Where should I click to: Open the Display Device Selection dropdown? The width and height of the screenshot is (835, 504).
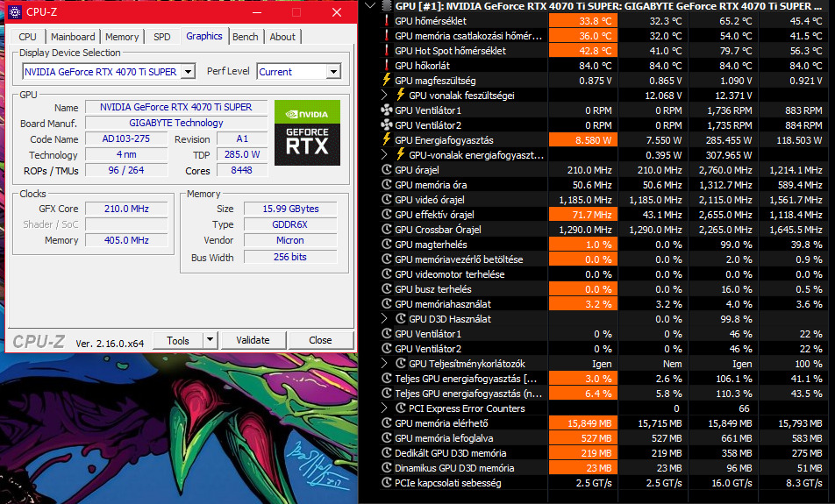tap(188, 71)
